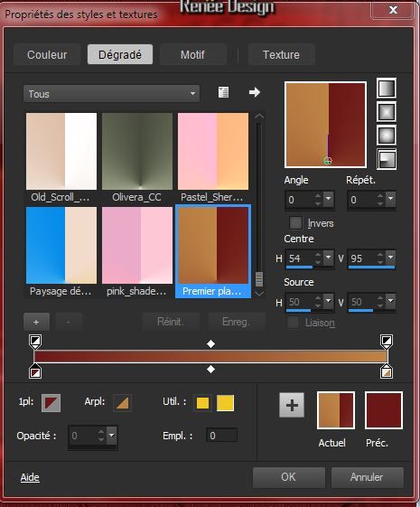The image size is (420, 507).
Task: Toggle the Liaison checkbox
Action: 293,323
